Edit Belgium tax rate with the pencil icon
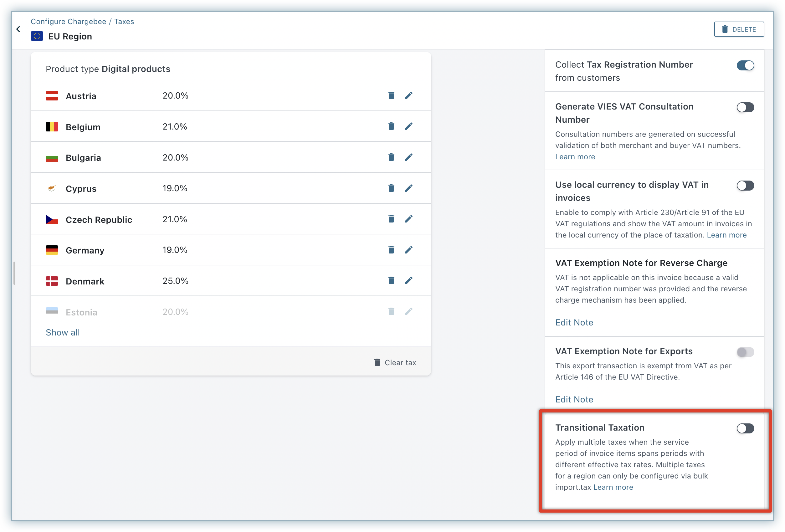The width and height of the screenshot is (785, 532). pos(408,126)
